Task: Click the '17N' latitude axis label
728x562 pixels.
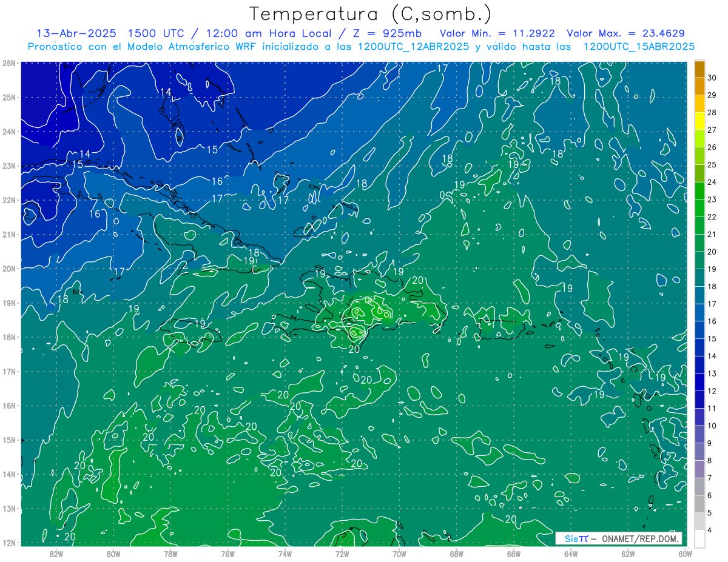Action: point(9,371)
